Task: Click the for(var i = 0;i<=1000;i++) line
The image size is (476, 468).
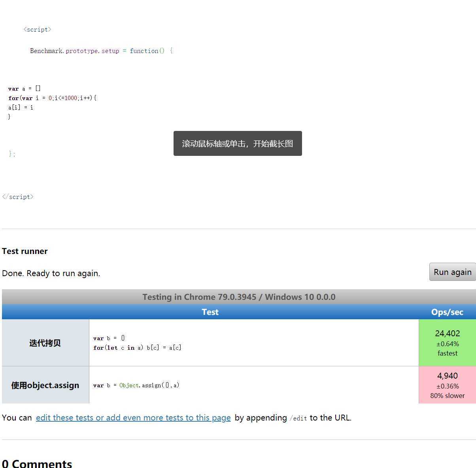Action: click(x=52, y=98)
